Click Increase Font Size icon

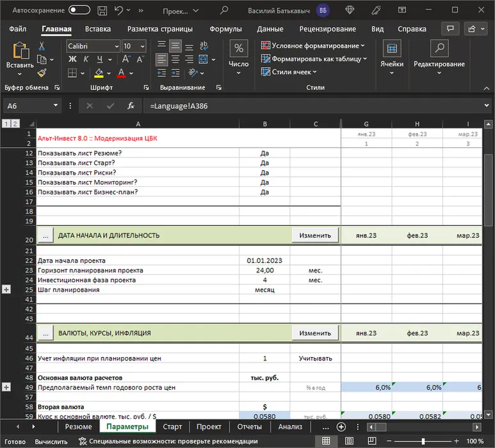click(x=126, y=60)
